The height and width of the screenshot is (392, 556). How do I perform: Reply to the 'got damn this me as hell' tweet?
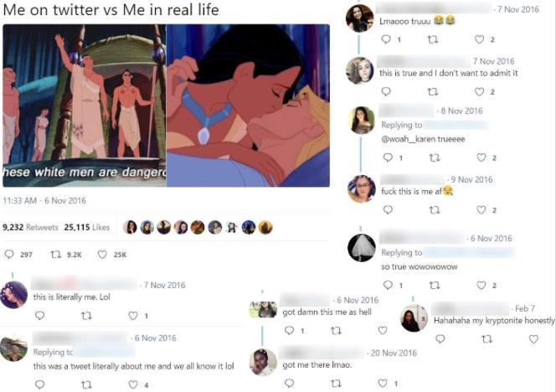(290, 331)
